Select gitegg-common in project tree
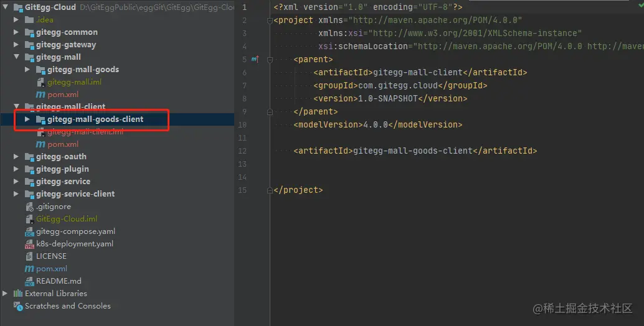The image size is (644, 326). 67,32
